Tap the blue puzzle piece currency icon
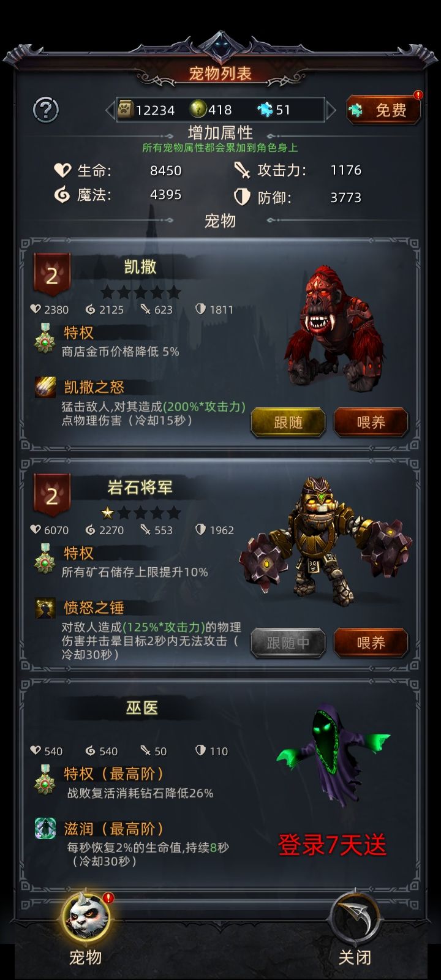The image size is (441, 980). coord(265,110)
